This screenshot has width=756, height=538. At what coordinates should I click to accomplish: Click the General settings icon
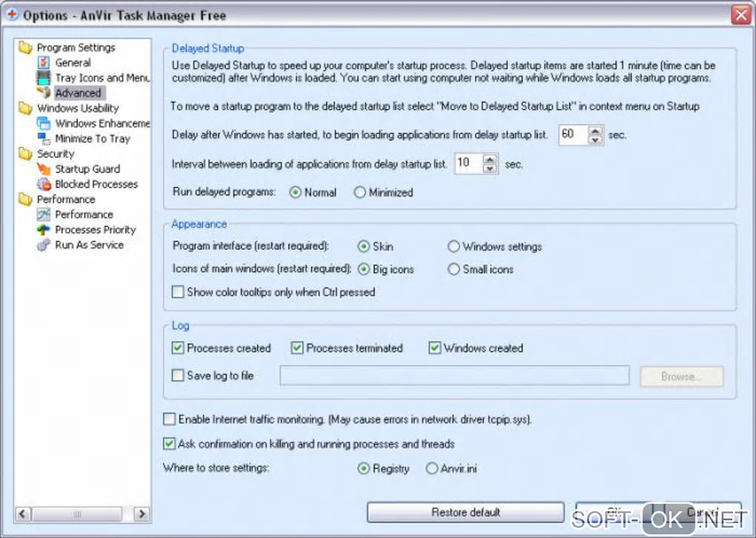(44, 62)
